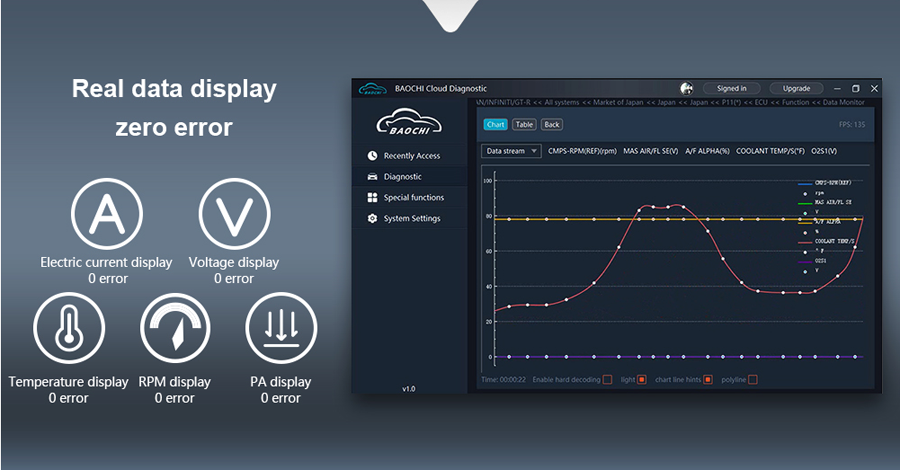Select O2S1(V) data stream label

824,151
